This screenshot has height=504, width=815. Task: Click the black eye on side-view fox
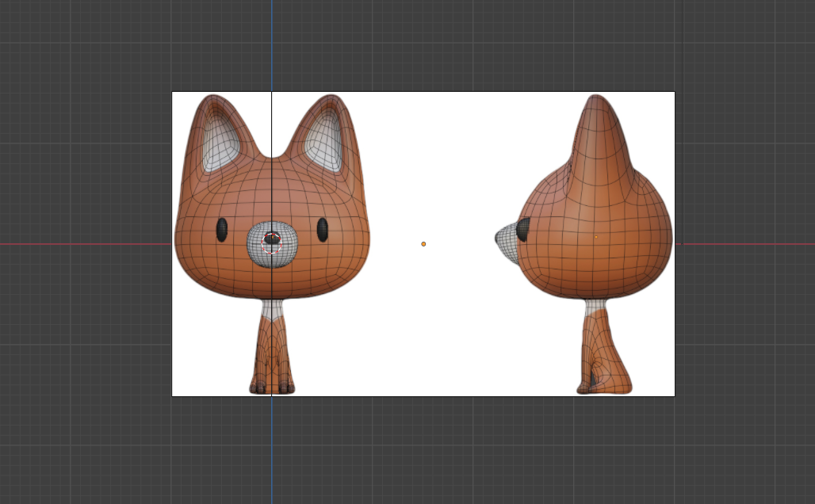(x=524, y=230)
